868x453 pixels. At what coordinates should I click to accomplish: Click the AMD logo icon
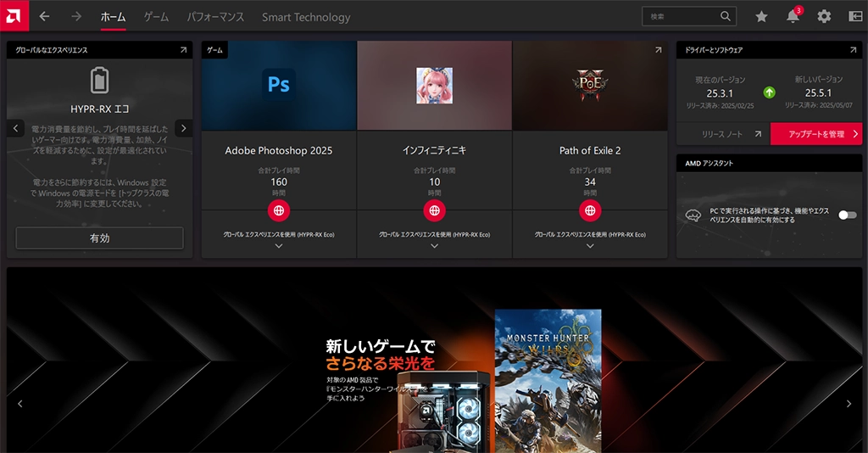[14, 15]
